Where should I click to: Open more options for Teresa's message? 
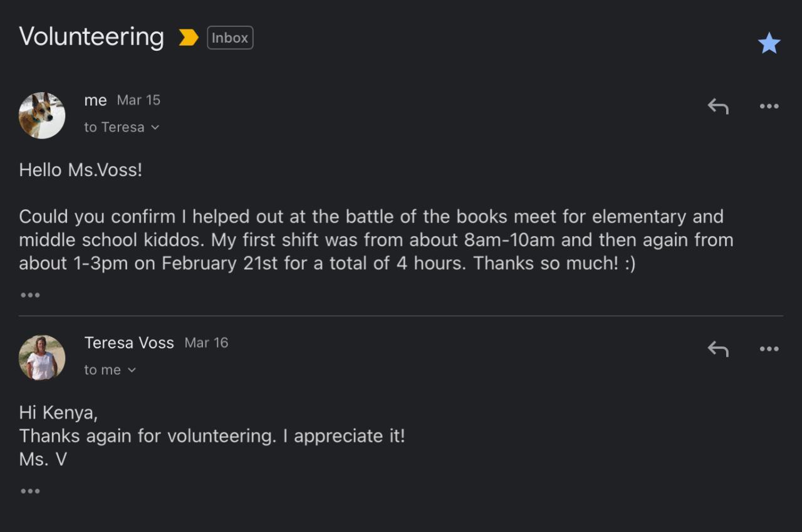769,349
